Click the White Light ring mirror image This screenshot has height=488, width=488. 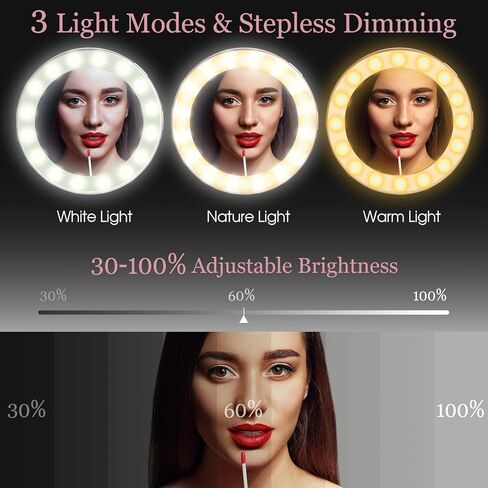89,121
